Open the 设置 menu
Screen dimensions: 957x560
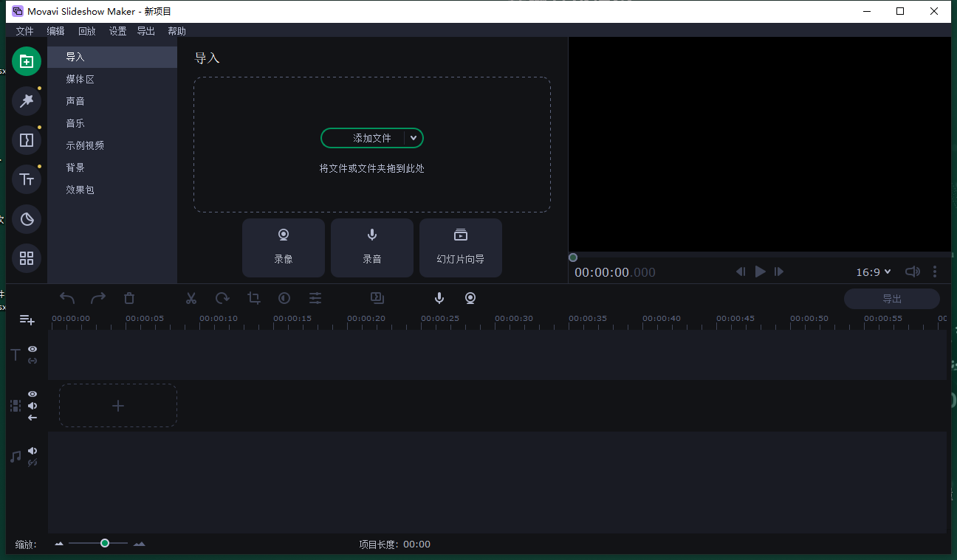click(x=118, y=31)
